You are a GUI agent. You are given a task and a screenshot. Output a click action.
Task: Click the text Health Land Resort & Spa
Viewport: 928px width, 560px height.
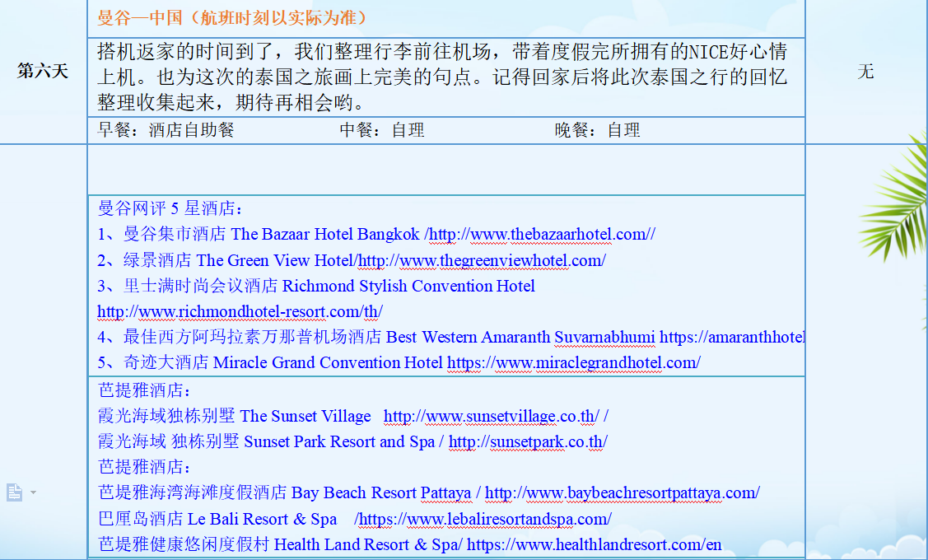(366, 544)
